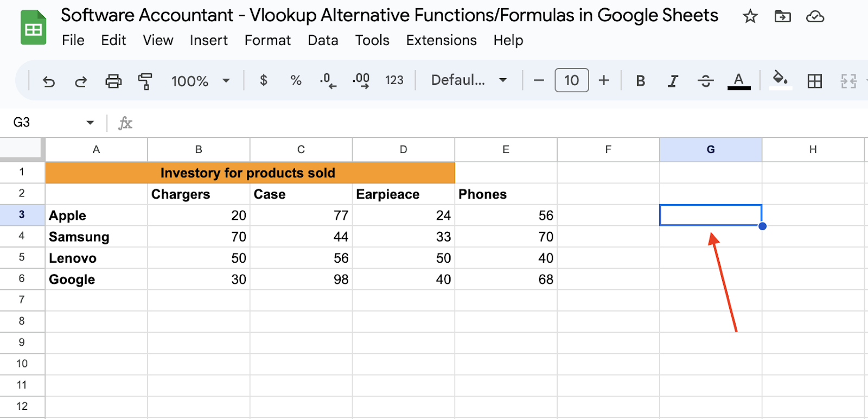Open the Extensions menu
Screen dimensions: 868x419
pyautogui.click(x=442, y=40)
